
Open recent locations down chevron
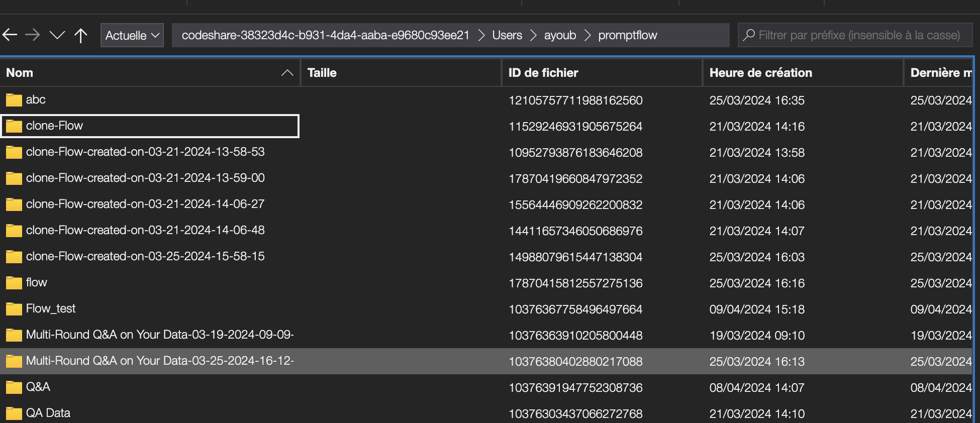click(x=57, y=35)
